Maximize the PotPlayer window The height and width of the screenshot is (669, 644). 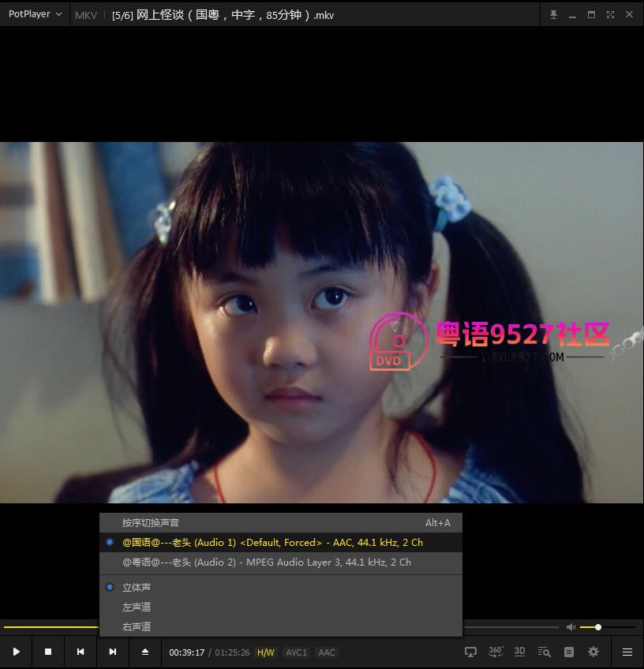pyautogui.click(x=591, y=14)
